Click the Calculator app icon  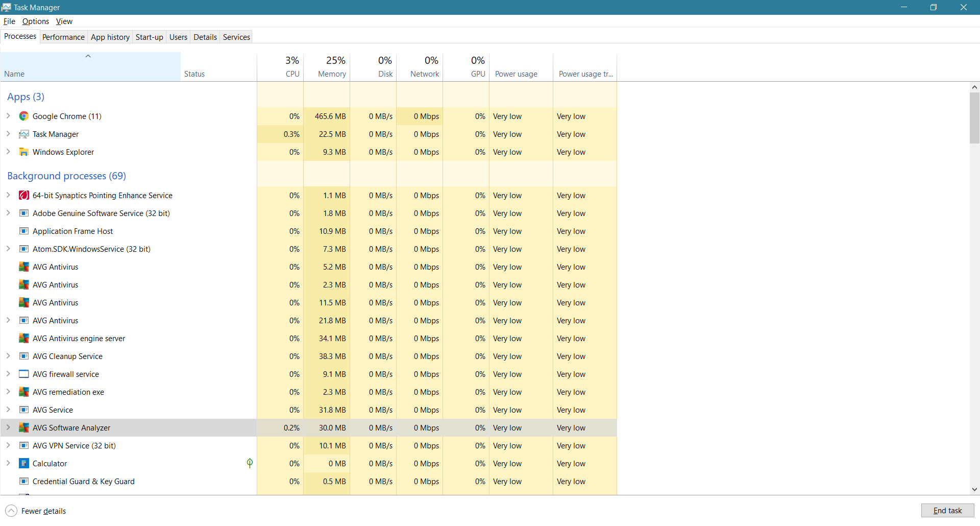pos(23,464)
